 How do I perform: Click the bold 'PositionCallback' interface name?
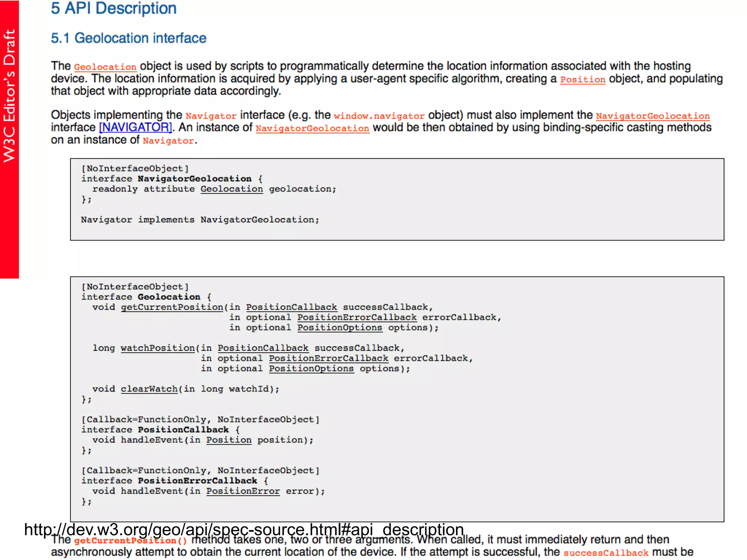coord(183,430)
